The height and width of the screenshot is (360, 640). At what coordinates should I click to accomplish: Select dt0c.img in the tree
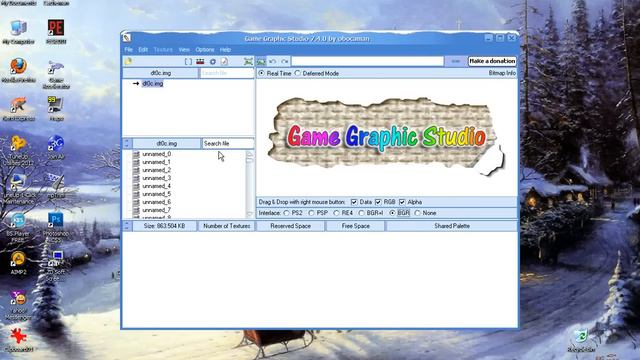153,84
